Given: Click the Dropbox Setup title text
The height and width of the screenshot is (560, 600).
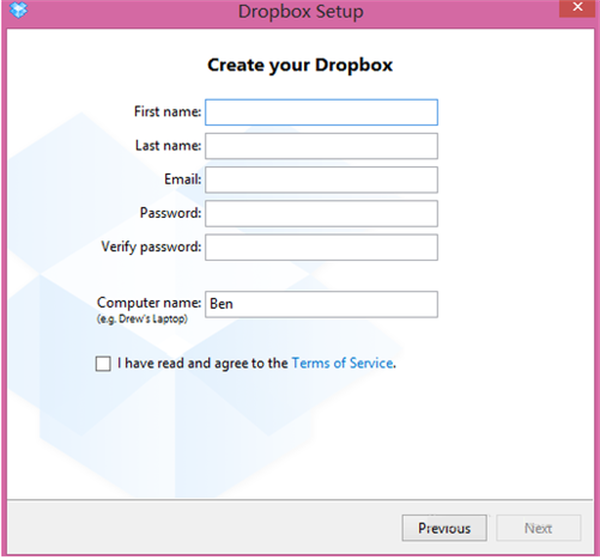Looking at the screenshot, I should (x=301, y=11).
